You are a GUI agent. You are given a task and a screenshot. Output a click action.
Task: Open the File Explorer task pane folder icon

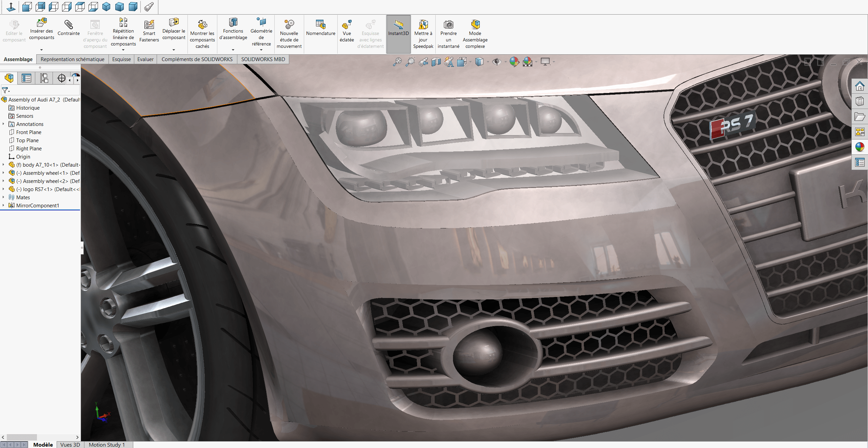[860, 117]
